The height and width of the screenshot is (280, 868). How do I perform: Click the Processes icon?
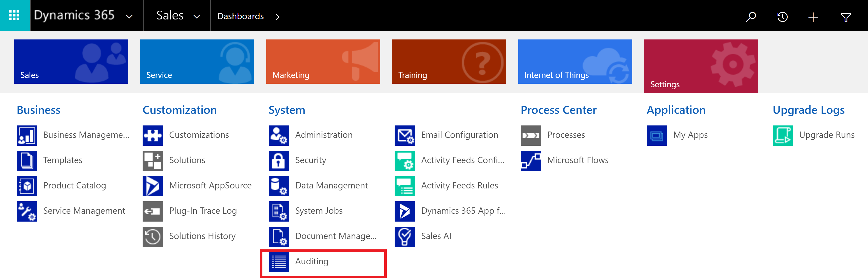click(531, 135)
